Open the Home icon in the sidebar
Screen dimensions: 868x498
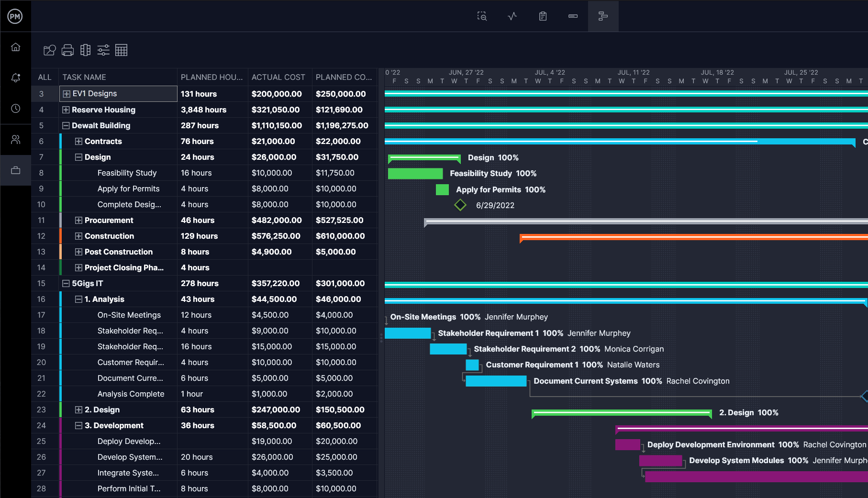pyautogui.click(x=16, y=47)
